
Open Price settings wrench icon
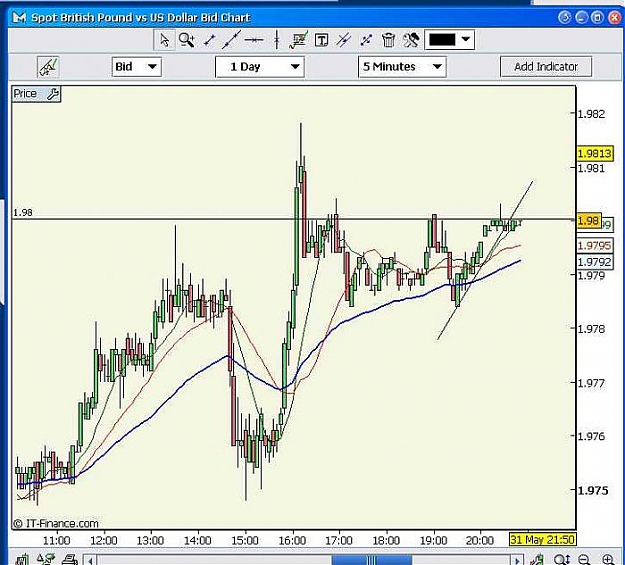tap(53, 94)
